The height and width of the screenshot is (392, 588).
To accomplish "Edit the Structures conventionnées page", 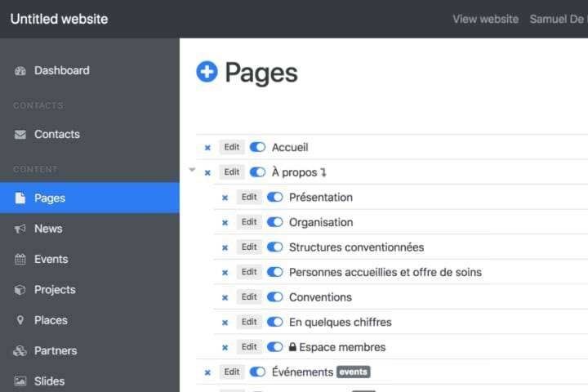I will (x=249, y=247).
